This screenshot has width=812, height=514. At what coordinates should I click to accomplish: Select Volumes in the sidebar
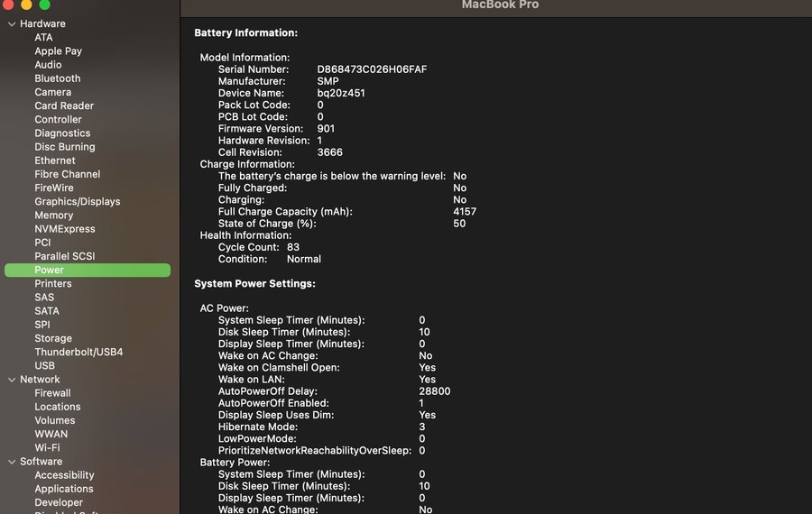[x=55, y=420]
